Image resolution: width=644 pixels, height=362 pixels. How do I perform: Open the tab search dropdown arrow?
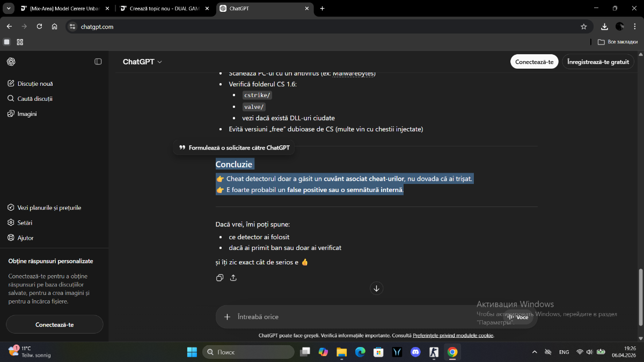(x=9, y=9)
